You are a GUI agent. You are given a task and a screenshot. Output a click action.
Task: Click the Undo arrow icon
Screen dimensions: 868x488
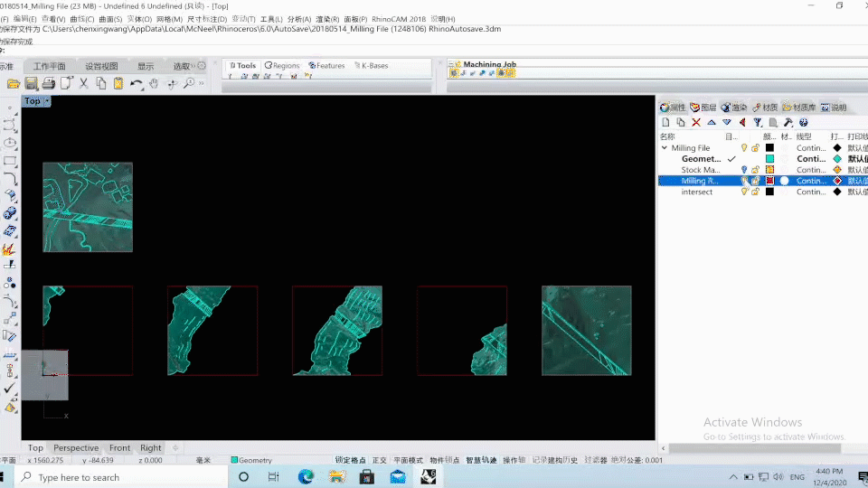[135, 83]
